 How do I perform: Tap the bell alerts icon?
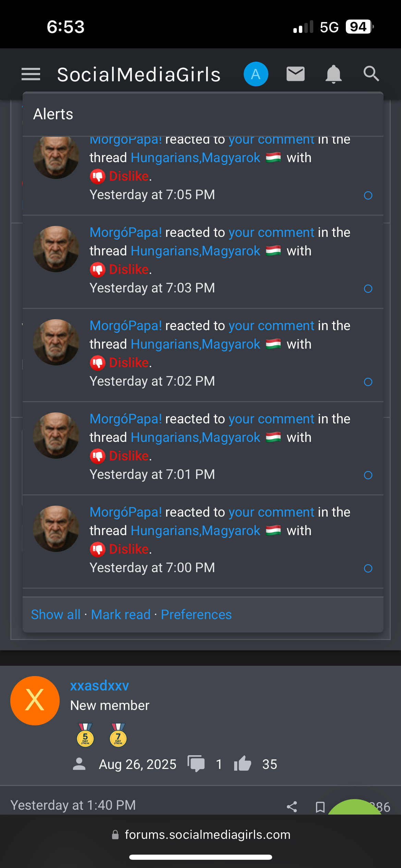(x=333, y=74)
